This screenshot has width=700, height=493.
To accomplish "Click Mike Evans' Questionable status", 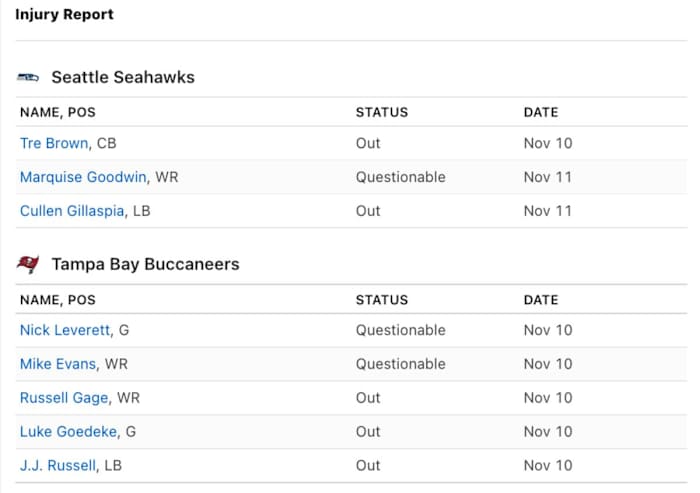I will (400, 364).
